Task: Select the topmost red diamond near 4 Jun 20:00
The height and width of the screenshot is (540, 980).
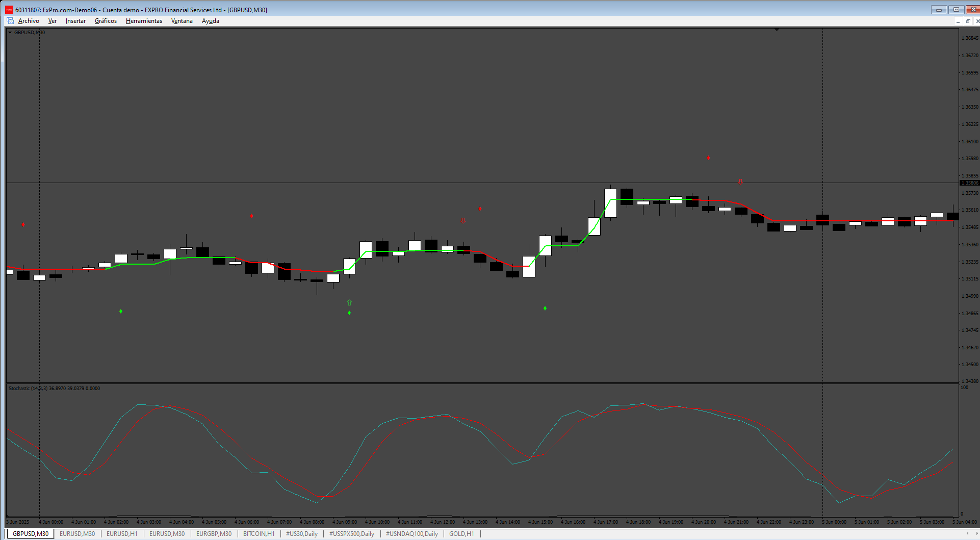Action: click(708, 158)
